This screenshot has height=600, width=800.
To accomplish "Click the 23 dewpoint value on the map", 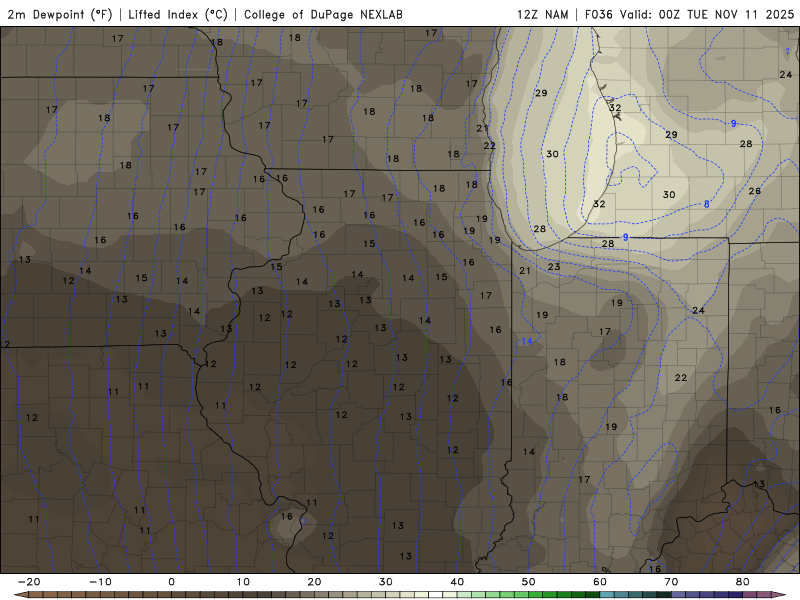I will 554,266.
